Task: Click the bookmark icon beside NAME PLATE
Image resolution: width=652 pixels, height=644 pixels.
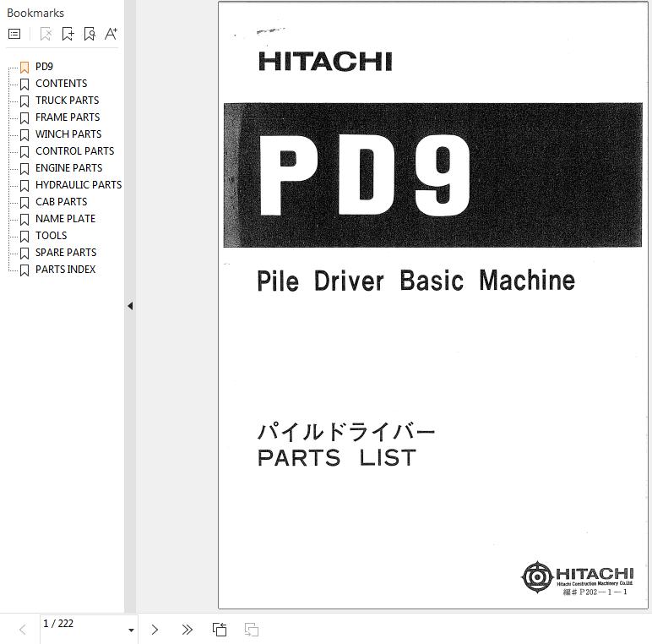Action: point(24,219)
